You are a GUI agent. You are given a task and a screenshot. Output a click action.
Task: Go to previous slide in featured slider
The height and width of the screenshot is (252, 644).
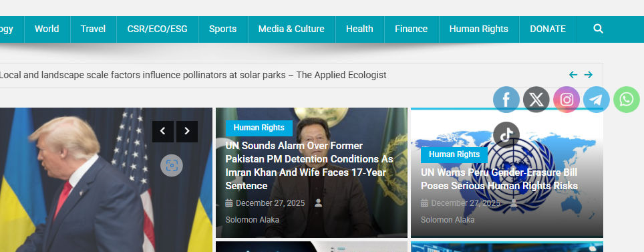click(162, 131)
